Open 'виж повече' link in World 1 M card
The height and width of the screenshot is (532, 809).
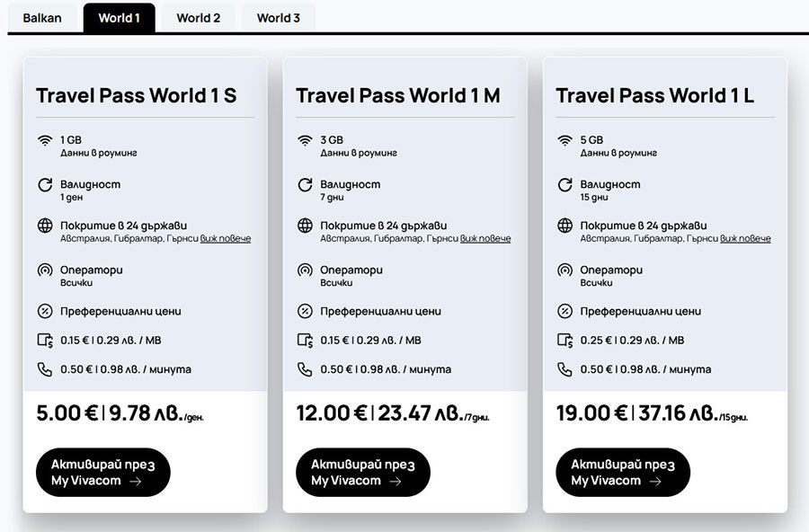485,238
